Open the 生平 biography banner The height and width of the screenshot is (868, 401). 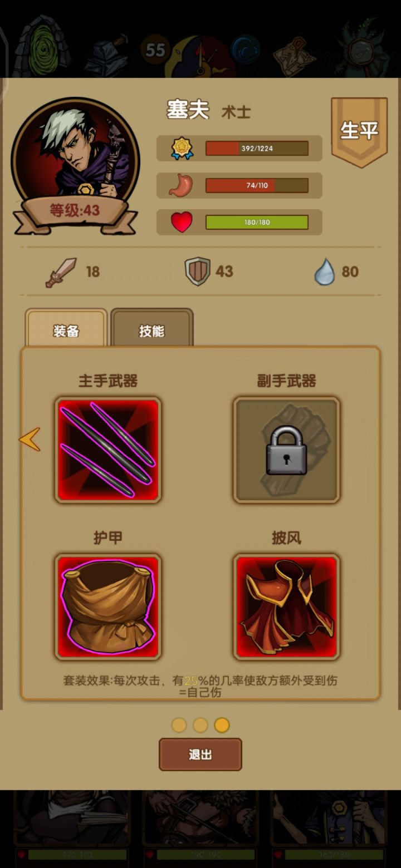tap(359, 132)
